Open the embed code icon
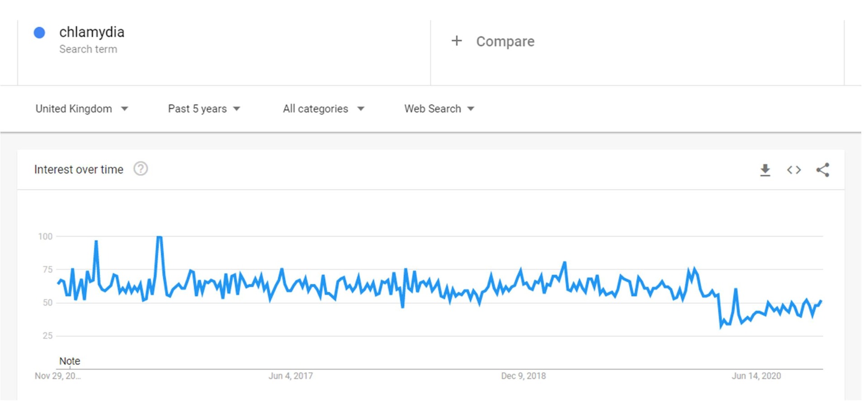 click(794, 170)
